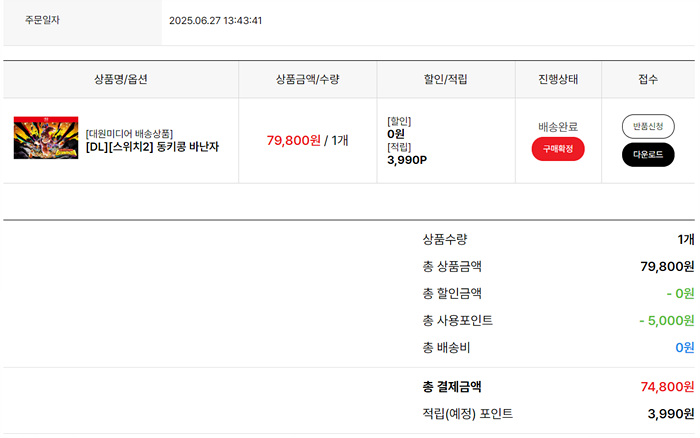Open the Donkey Kong Bananza product thumbnail
This screenshot has height=438, width=700.
pyautogui.click(x=46, y=138)
